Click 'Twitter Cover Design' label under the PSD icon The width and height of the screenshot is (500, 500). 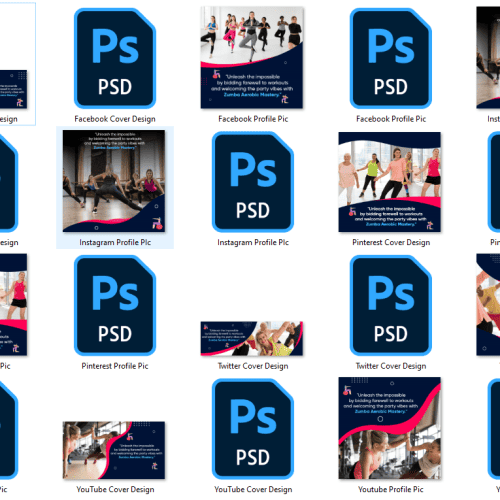[x=391, y=366]
